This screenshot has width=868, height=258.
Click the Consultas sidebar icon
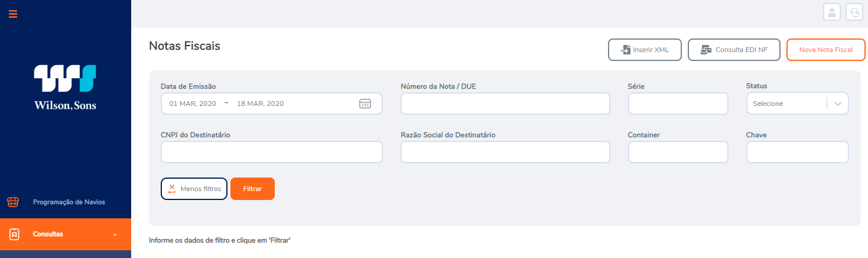coord(15,234)
